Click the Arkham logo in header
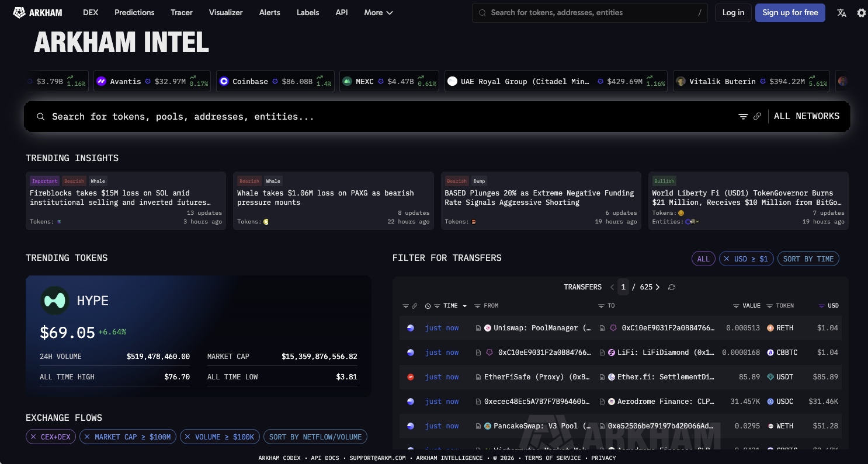Screen dimensions: 868x464 pos(37,12)
